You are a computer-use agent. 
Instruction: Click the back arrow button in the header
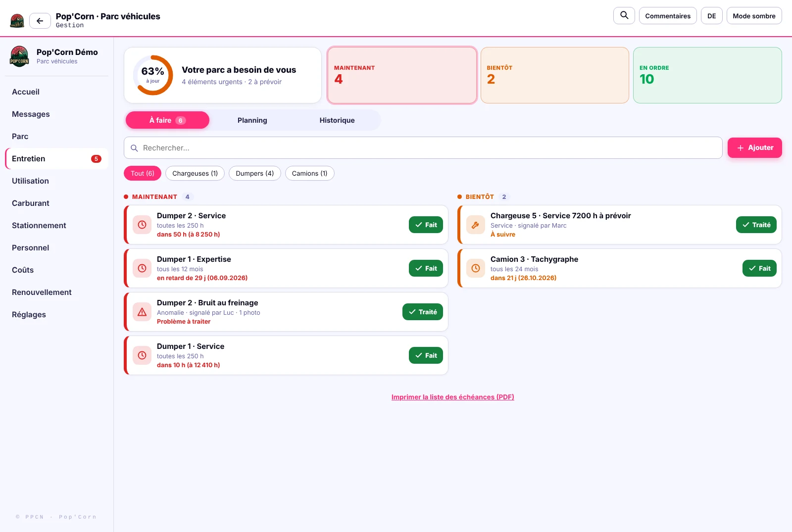(x=40, y=21)
